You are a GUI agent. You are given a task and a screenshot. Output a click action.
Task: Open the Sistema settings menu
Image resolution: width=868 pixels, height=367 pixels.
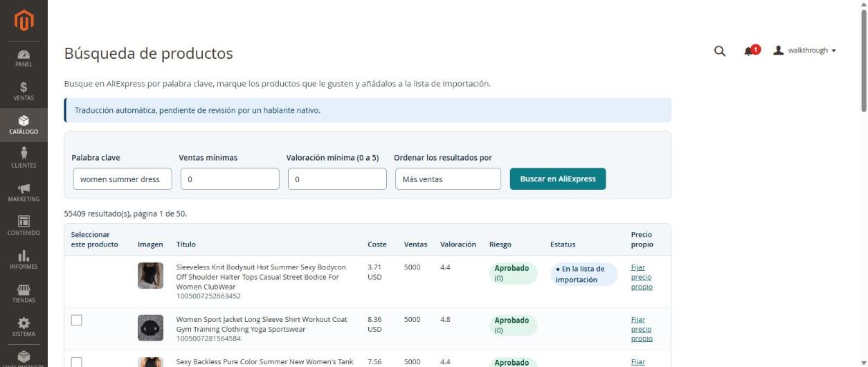point(24,327)
